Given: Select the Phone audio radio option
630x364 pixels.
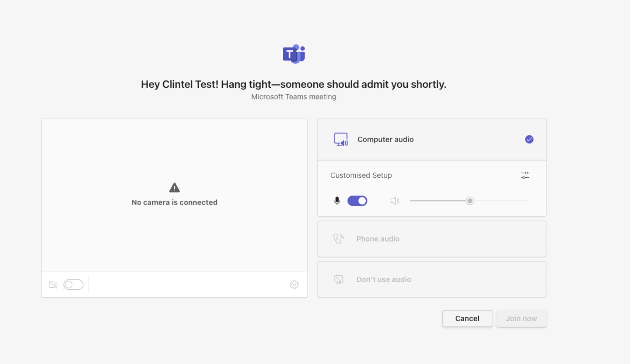Looking at the screenshot, I should 529,239.
